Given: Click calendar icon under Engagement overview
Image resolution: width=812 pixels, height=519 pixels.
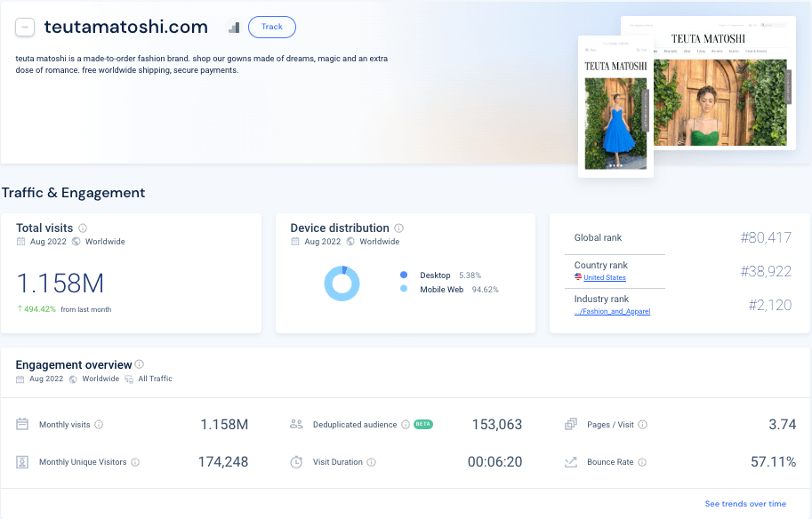Looking at the screenshot, I should (20, 379).
